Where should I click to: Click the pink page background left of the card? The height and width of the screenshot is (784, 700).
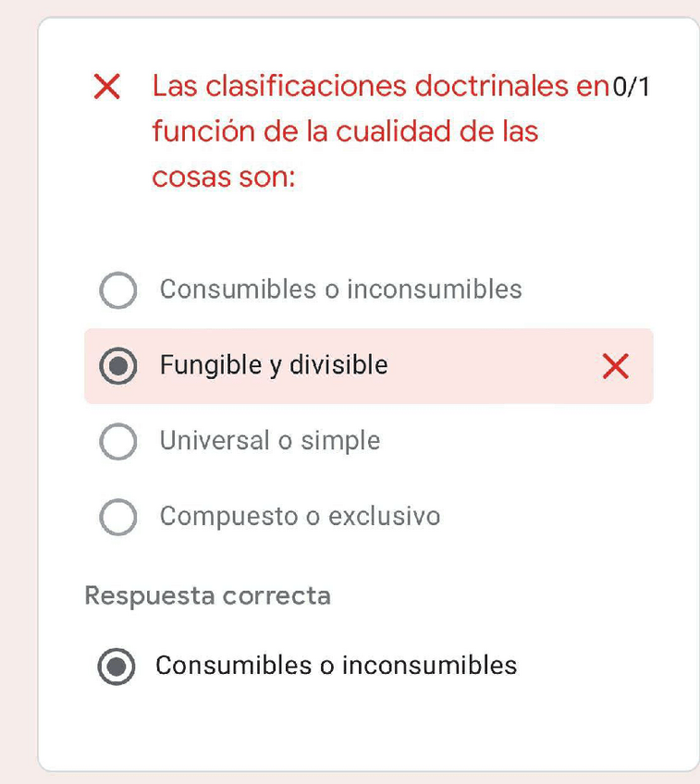click(17, 388)
